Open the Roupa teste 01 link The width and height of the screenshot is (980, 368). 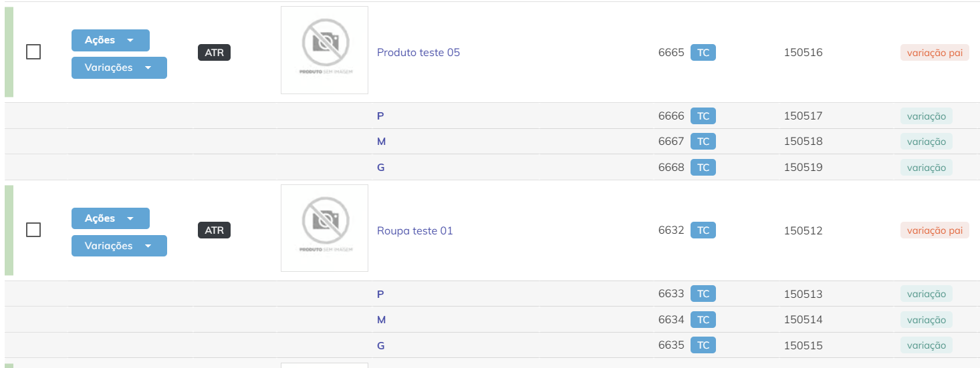tap(415, 230)
